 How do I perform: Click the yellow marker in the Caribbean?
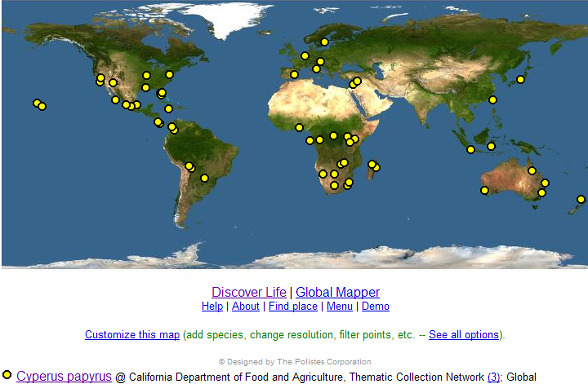click(168, 109)
